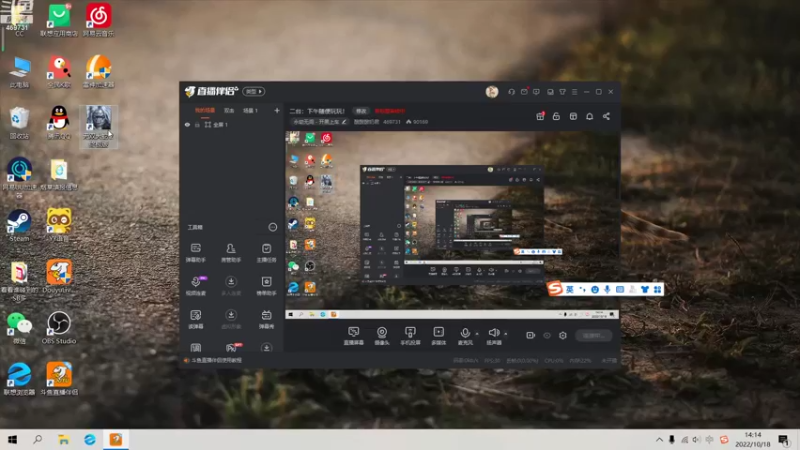The image size is (800, 450).
Task: Open the user avatar profile
Action: 492,91
